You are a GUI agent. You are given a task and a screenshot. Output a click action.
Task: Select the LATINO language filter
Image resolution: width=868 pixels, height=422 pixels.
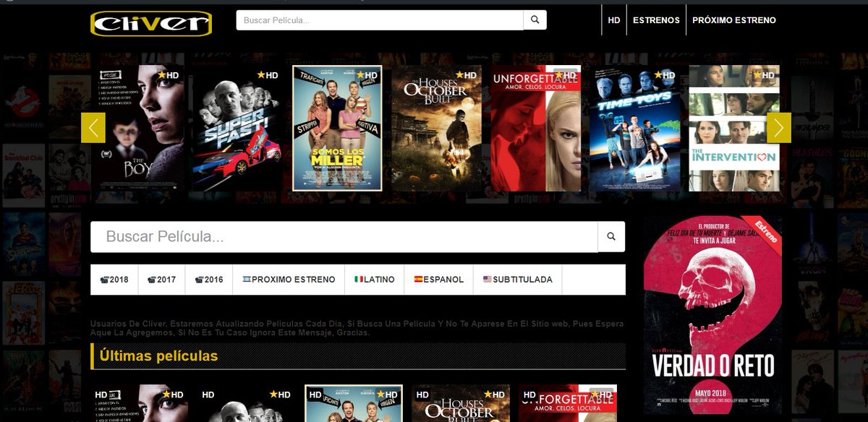[374, 280]
